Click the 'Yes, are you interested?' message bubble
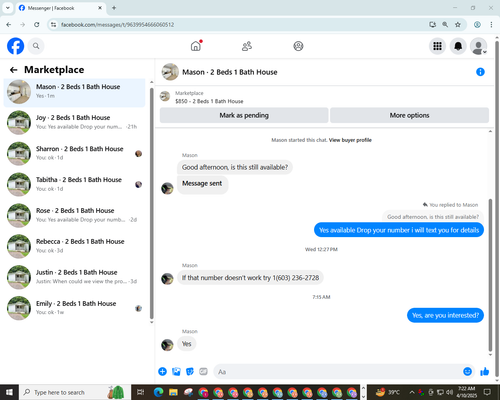The height and width of the screenshot is (400, 500). [445, 315]
